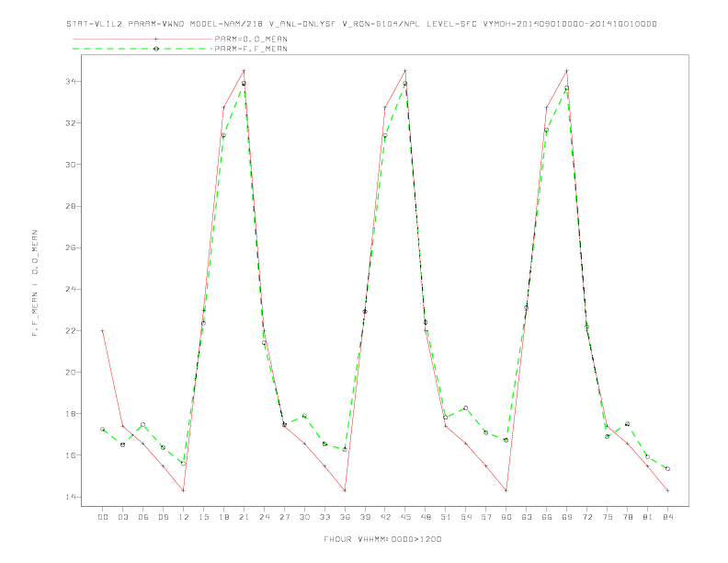Click the x-axis forecast hour label 66
Screen dimensions: 728x563
point(547,517)
